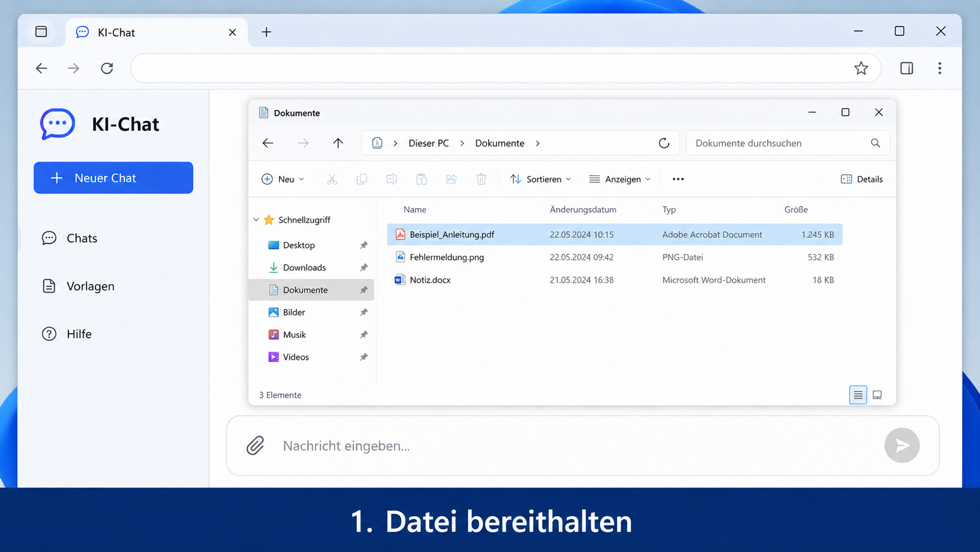Screen dimensions: 980x552
Task: Toggle the browser side panel icon
Action: coord(906,68)
